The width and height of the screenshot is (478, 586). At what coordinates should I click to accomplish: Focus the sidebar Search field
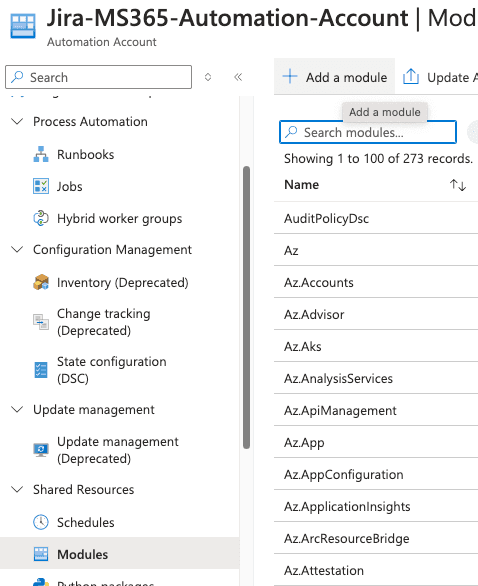click(98, 77)
